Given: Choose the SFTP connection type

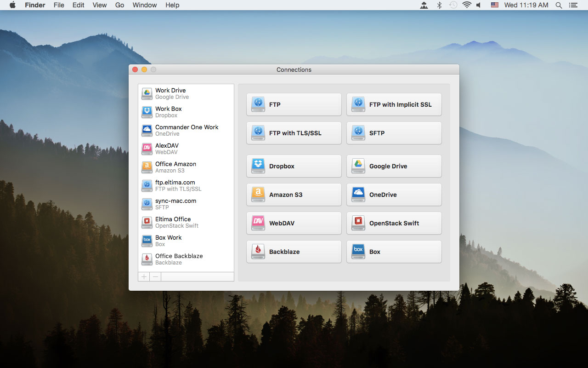Looking at the screenshot, I should 394,133.
